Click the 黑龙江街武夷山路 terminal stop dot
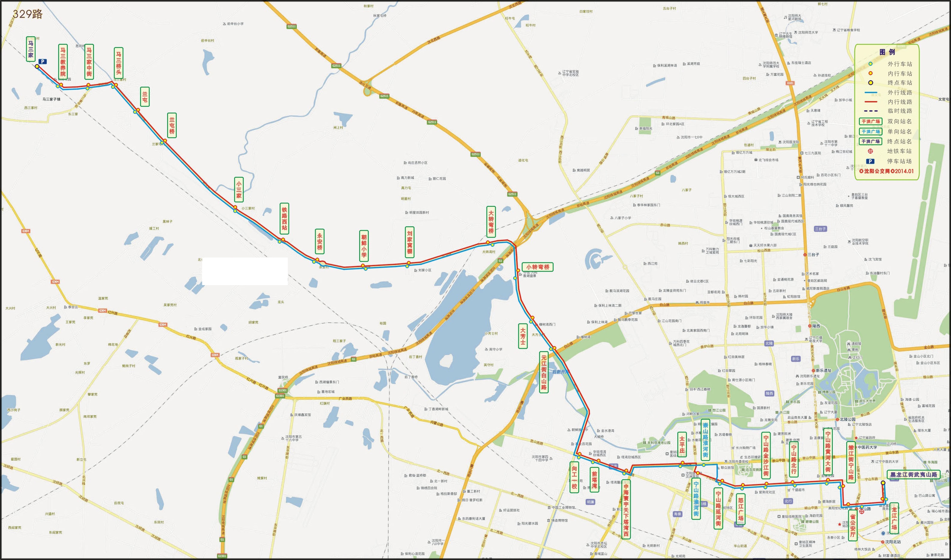The width and height of the screenshot is (951, 560). (x=883, y=483)
